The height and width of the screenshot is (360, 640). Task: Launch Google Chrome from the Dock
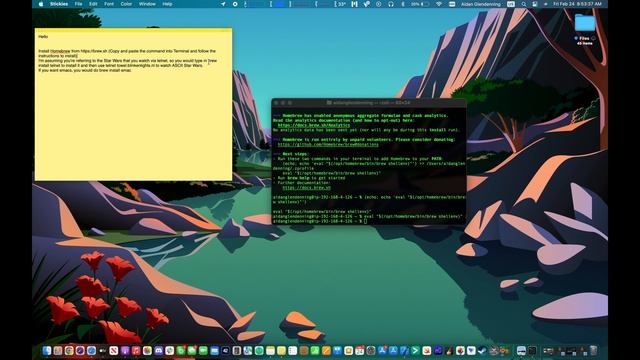(69, 351)
